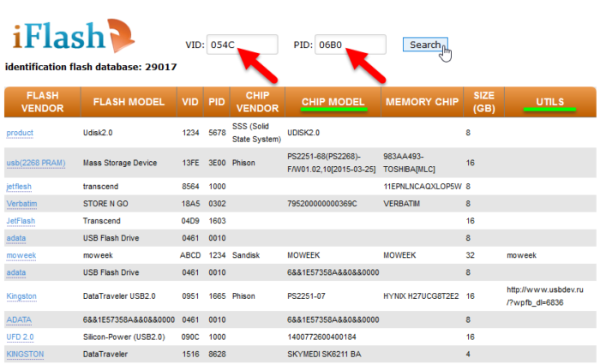The image size is (600, 364).
Task: Click 'VERBATIM' memory chip cell
Action: (401, 204)
